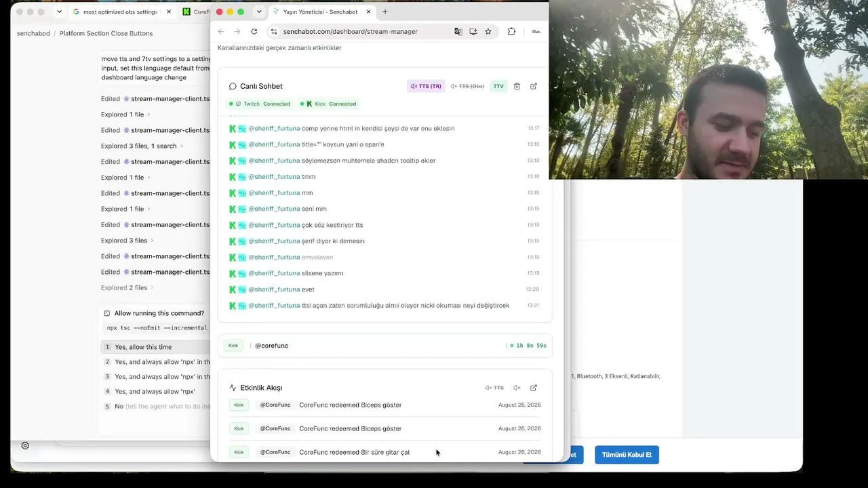Click the message 'söylemezsen muhtemelen shadcn tooltip ekler'

pyautogui.click(x=368, y=161)
